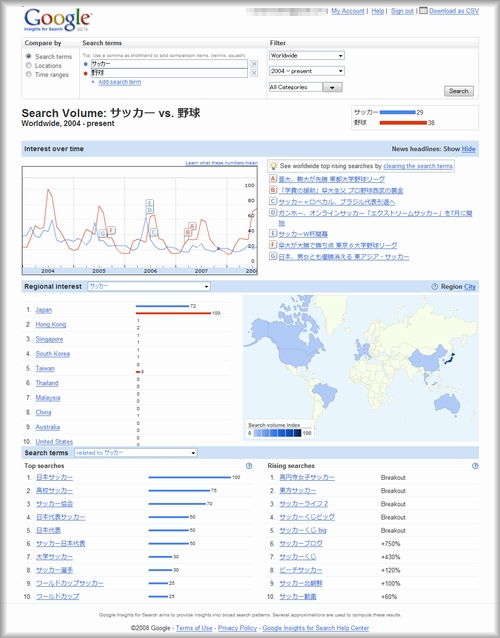Click headline marker F in news list
The image size is (500, 638).
(x=273, y=245)
